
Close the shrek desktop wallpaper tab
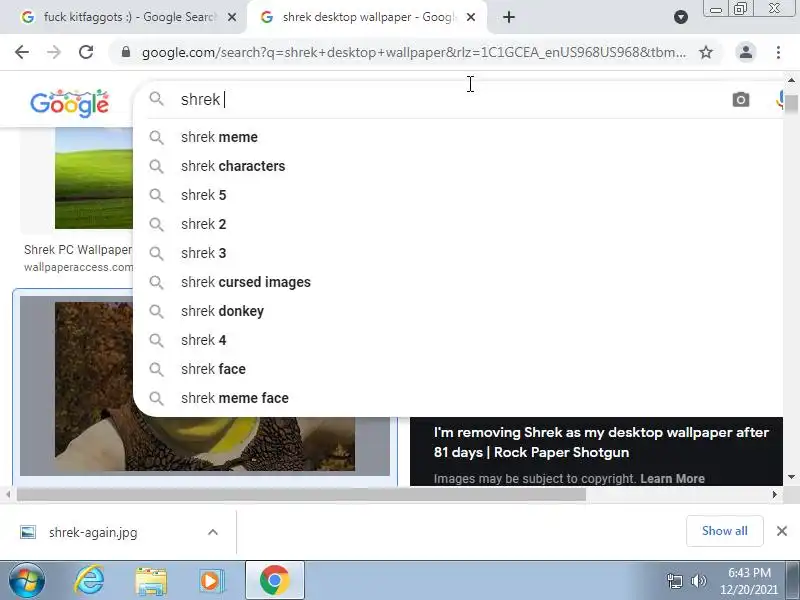coord(471,17)
